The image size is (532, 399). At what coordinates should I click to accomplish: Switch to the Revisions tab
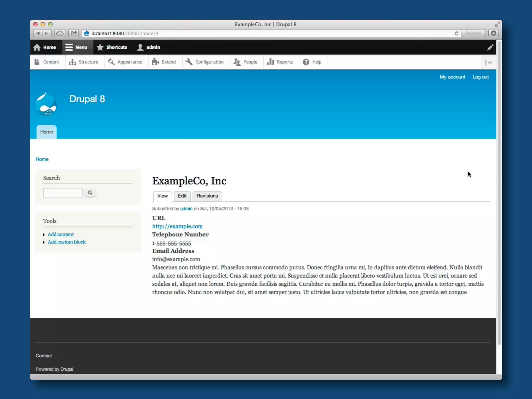point(207,196)
